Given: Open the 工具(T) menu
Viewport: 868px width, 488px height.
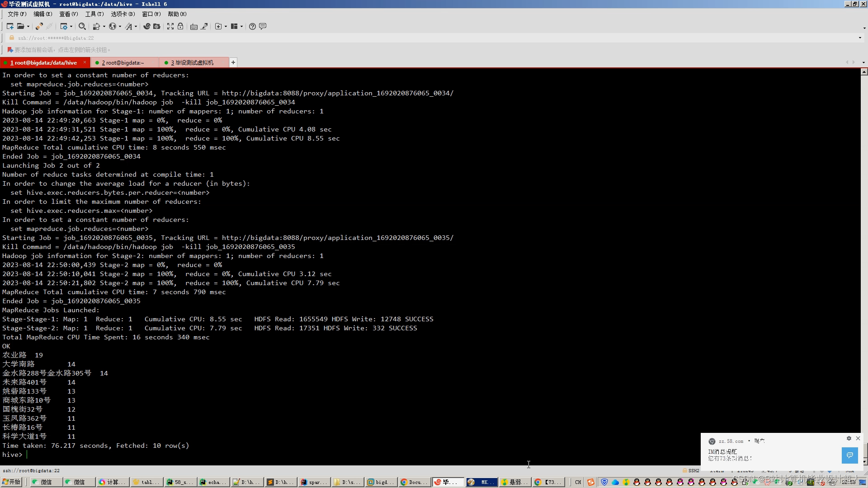Looking at the screenshot, I should pos(94,14).
